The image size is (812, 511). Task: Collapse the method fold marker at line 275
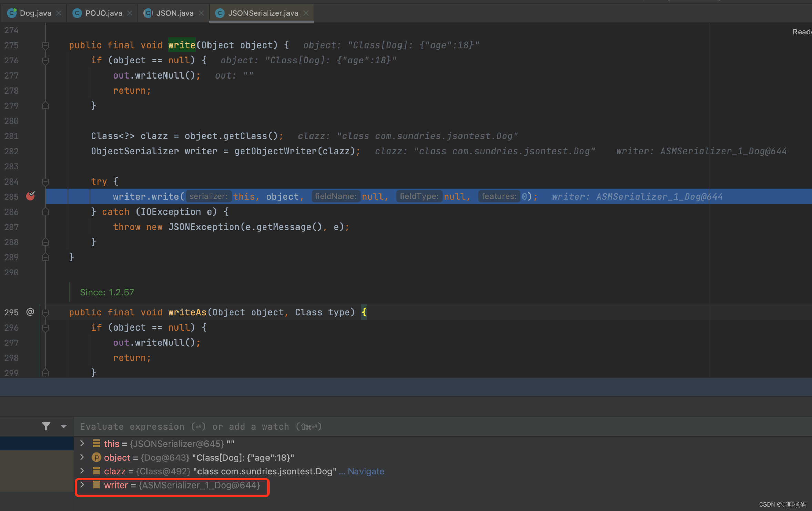[45, 45]
